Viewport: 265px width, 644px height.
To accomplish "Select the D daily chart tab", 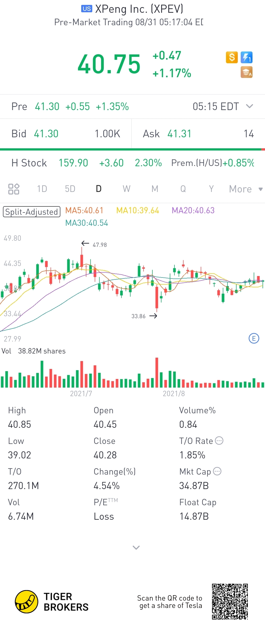I will point(99,189).
